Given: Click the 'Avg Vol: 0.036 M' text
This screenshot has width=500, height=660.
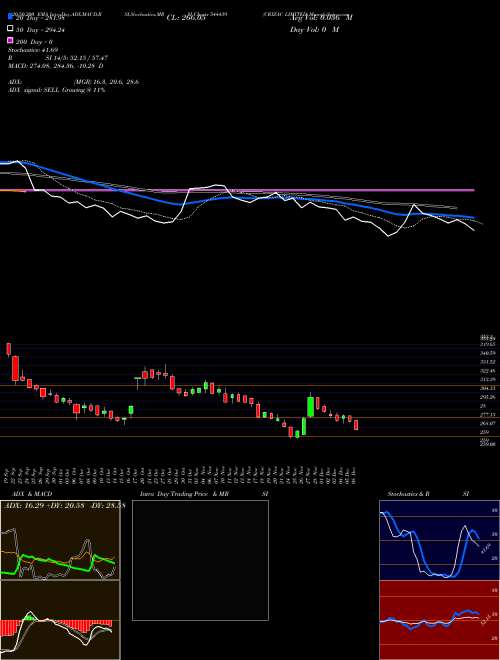Looking at the screenshot, I should tap(321, 18).
